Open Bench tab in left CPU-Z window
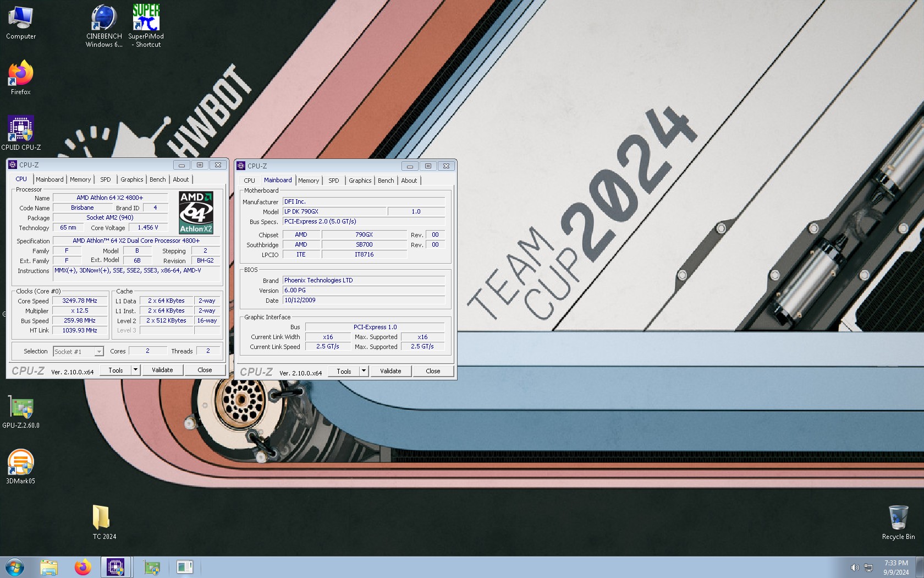 (158, 179)
